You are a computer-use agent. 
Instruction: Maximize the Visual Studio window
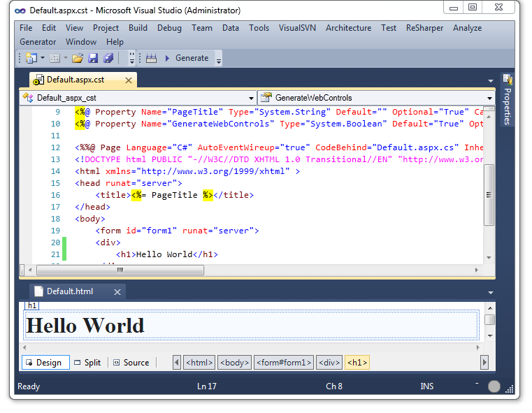click(x=473, y=7)
